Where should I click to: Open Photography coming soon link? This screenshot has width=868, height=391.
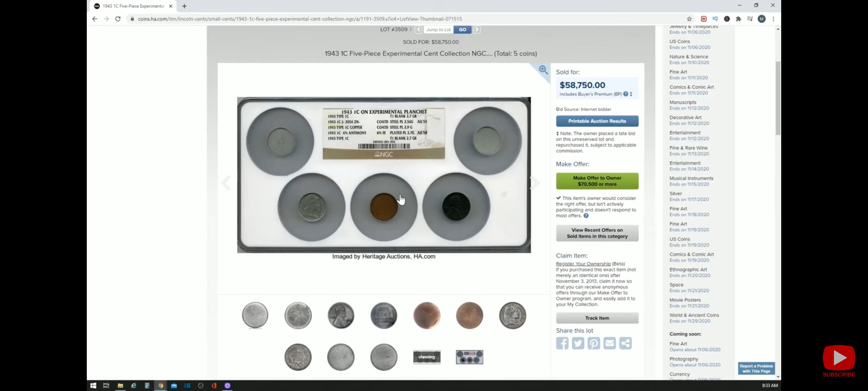pos(684,359)
